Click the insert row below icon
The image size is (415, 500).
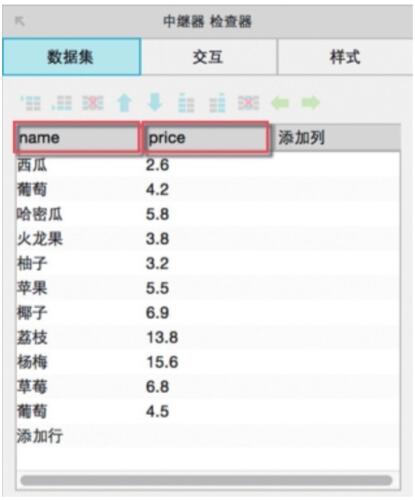pyautogui.click(x=62, y=103)
